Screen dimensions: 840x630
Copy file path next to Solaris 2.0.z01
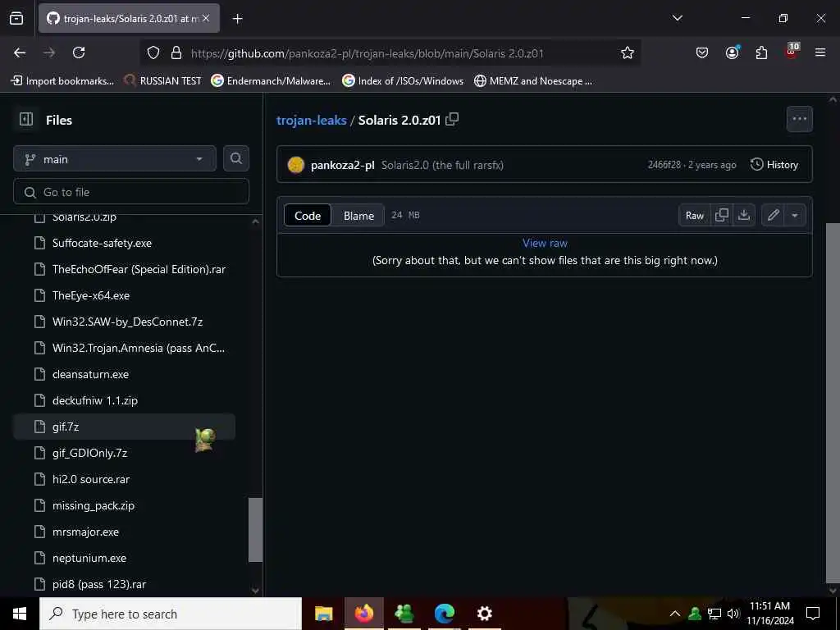point(452,119)
